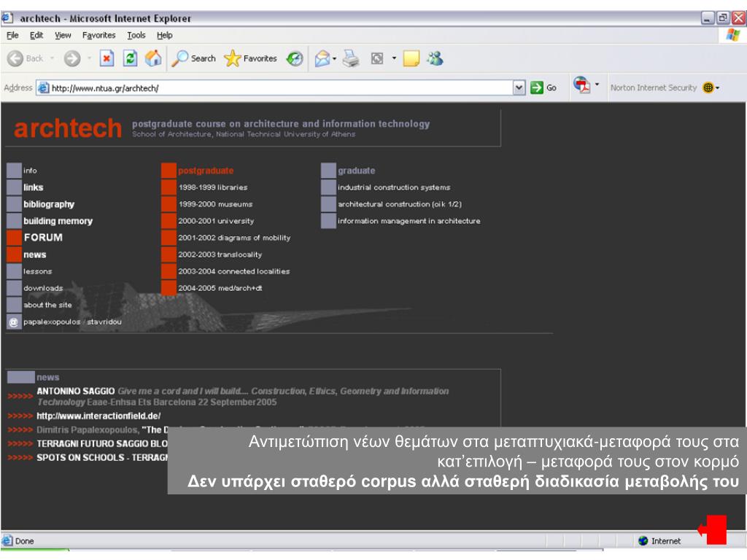The height and width of the screenshot is (560, 747).
Task: Click the @ email icon beside papalexopoulos
Action: tap(14, 322)
